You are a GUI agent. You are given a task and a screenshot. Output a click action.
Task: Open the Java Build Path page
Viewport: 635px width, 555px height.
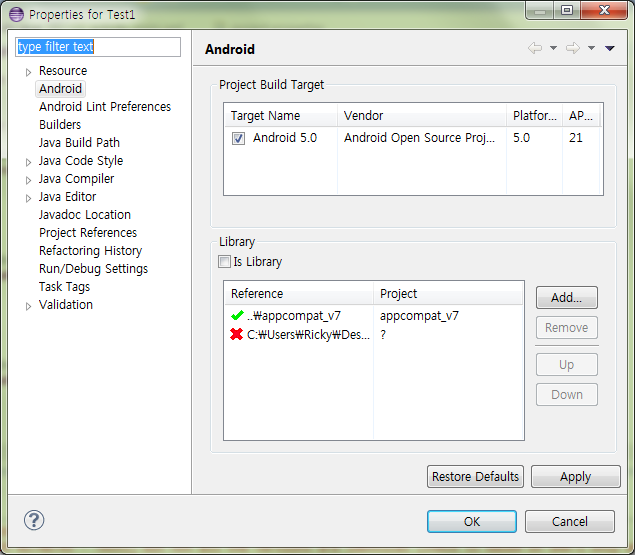point(79,143)
